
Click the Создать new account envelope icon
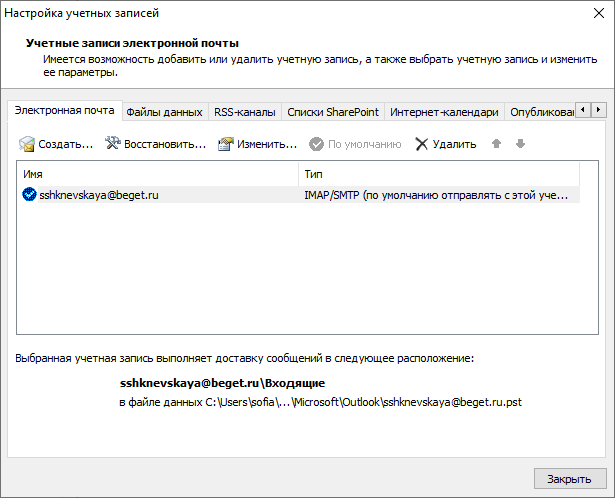click(27, 144)
